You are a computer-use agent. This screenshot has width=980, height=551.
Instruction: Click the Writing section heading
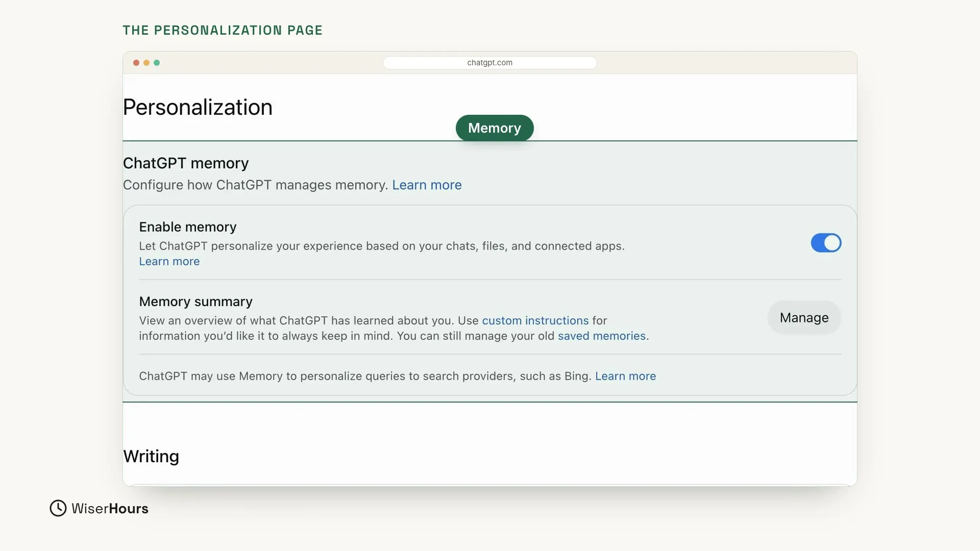click(151, 456)
